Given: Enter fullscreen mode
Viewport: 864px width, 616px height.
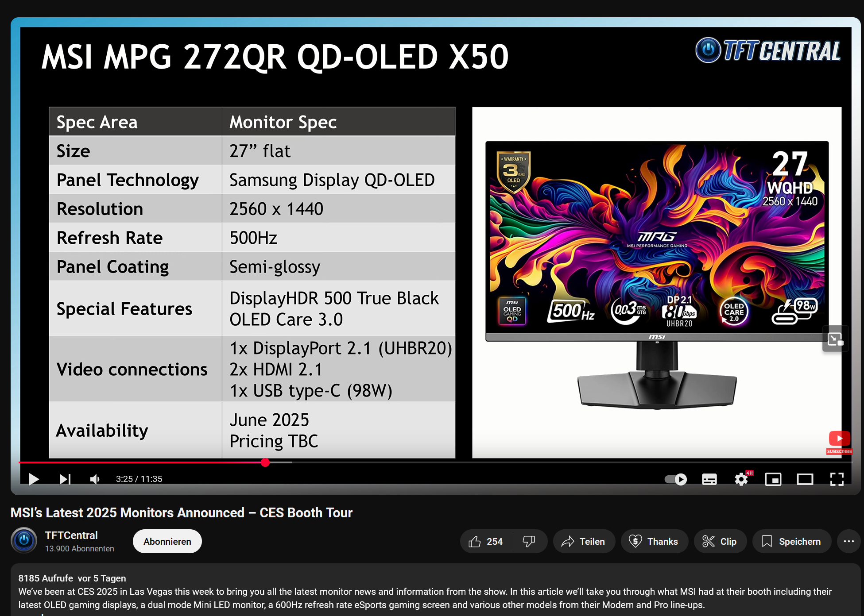Looking at the screenshot, I should [x=837, y=479].
